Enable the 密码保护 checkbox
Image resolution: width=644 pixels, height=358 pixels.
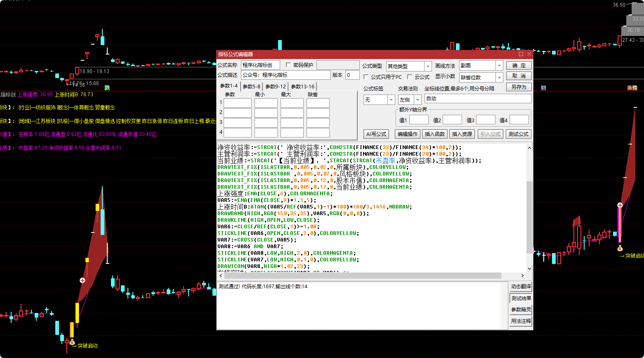pos(288,65)
